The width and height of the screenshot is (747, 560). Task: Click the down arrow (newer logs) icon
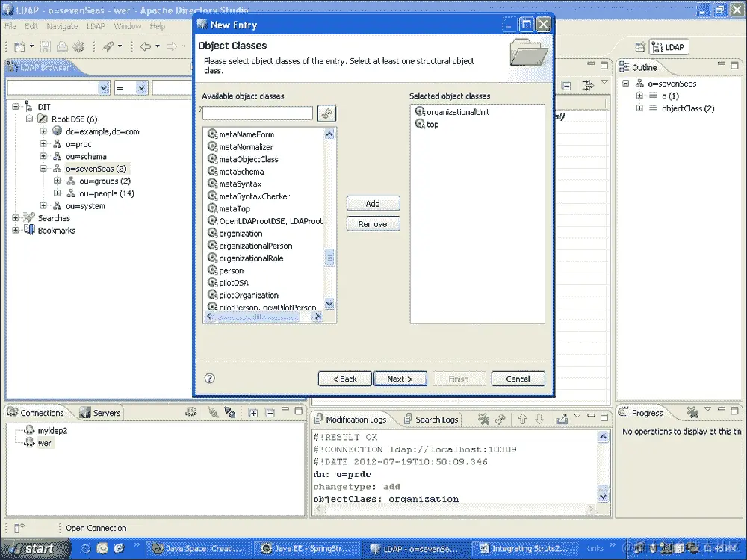coord(539,419)
